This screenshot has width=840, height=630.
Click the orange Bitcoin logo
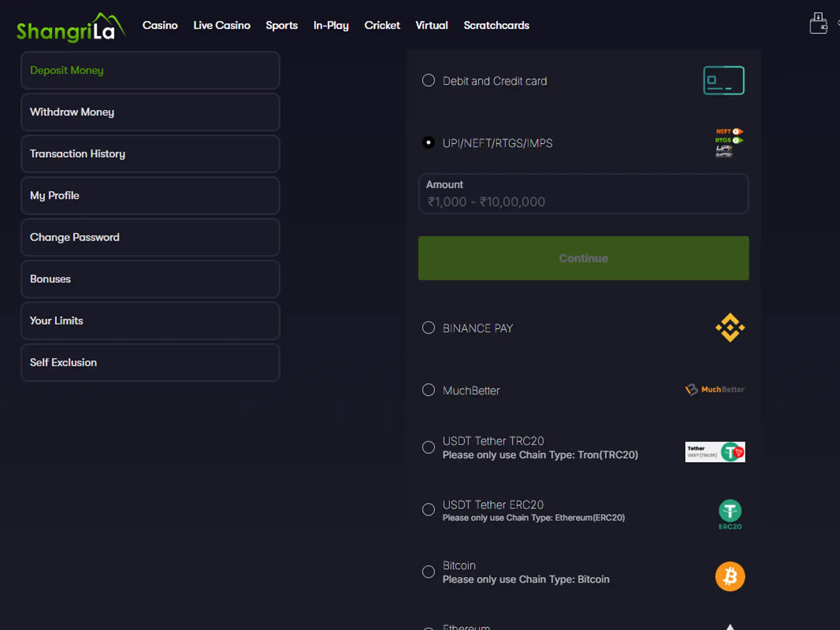click(x=730, y=576)
